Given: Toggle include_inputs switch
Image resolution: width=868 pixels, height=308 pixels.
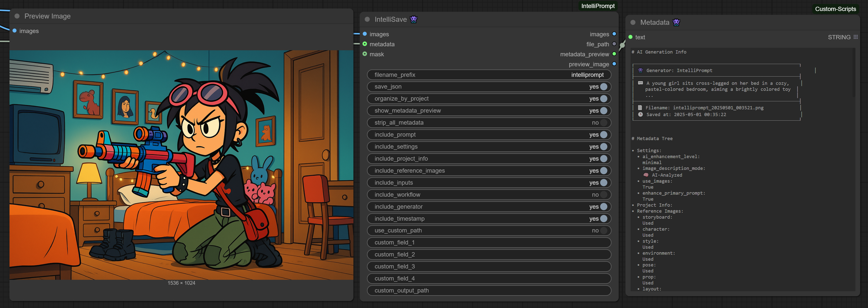Looking at the screenshot, I should [604, 182].
